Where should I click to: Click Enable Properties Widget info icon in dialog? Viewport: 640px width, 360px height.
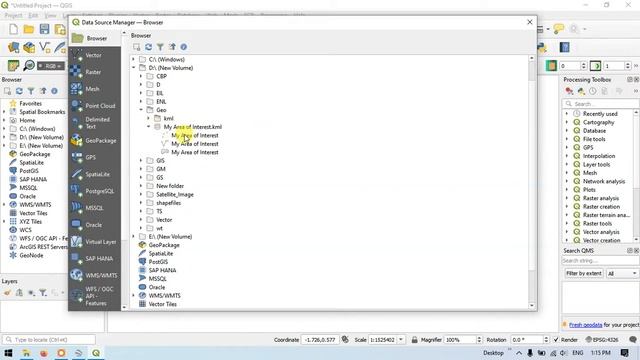point(184,47)
